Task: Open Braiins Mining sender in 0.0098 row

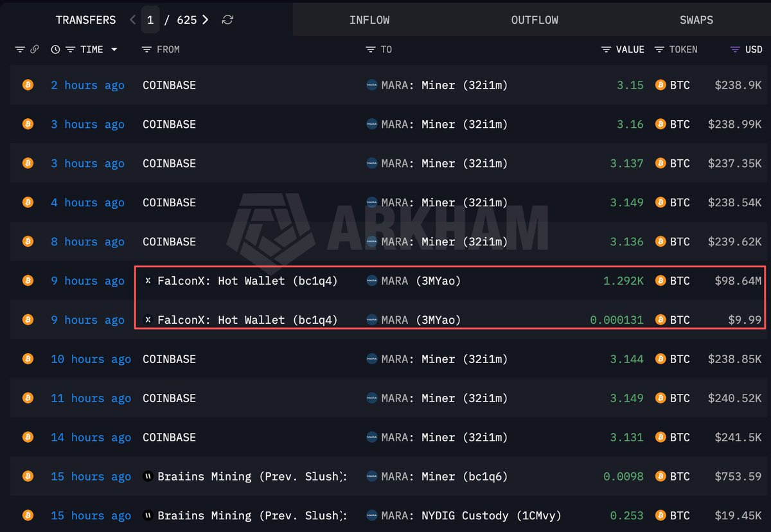Action: [253, 477]
